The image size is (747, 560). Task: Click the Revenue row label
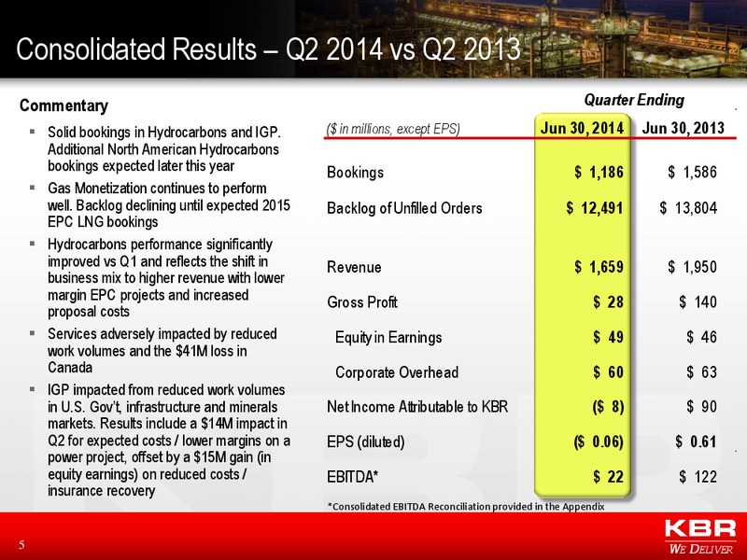(x=354, y=267)
